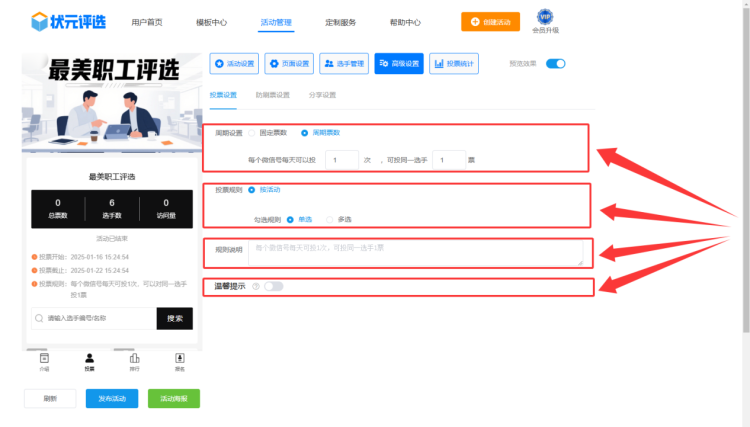This screenshot has width=750, height=427.
Task: Switch to the 防刷票设置 tab
Action: coord(272,95)
